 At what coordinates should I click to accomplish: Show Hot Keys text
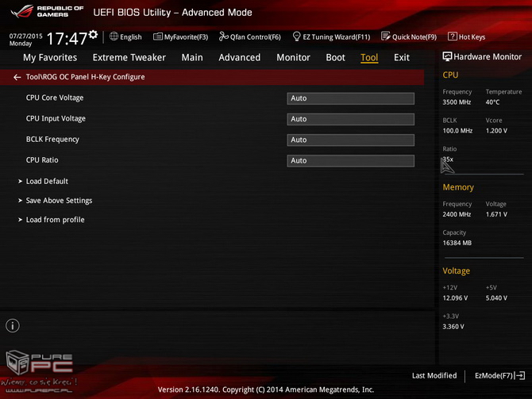(472, 37)
